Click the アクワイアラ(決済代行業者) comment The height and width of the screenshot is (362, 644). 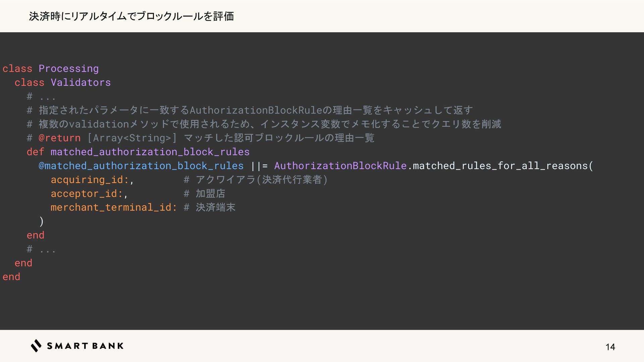click(262, 180)
